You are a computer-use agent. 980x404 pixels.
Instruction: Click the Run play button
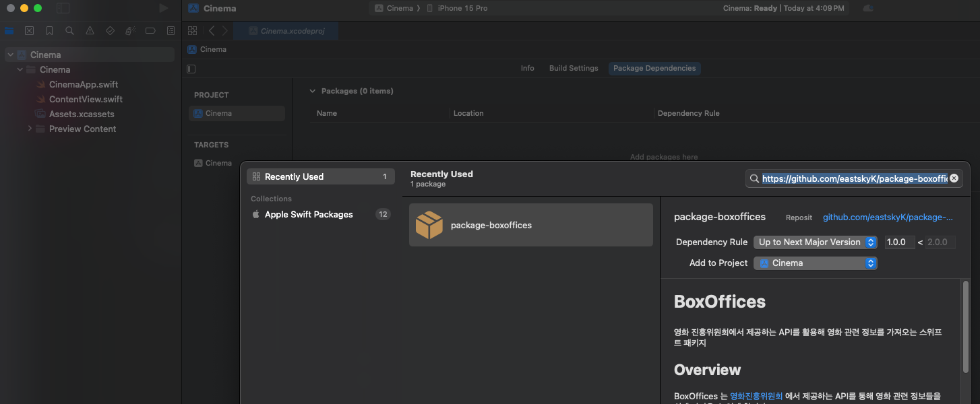click(163, 8)
